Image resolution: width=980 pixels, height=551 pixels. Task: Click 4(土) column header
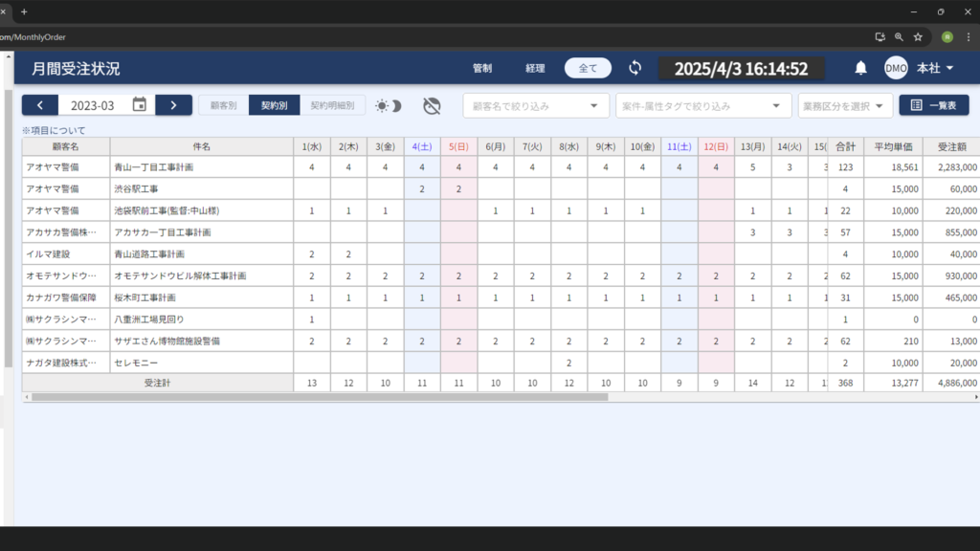pos(422,146)
